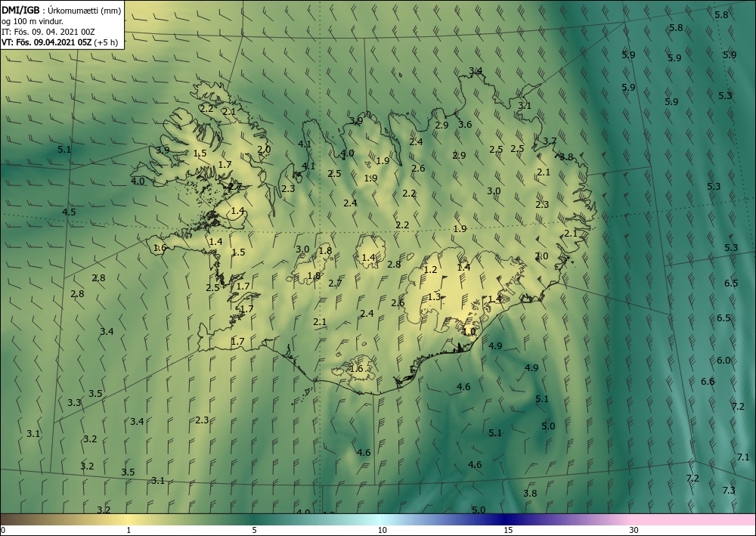756x536 pixels.
Task: Select the 'IT: Fös. 09. 04. 2021 00Z' line
Action: click(x=48, y=31)
